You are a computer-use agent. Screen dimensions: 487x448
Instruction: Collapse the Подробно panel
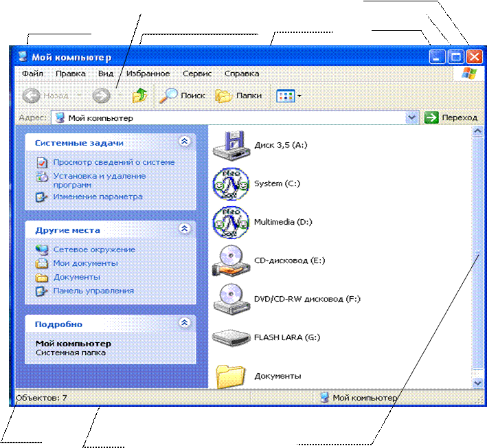[x=185, y=322]
